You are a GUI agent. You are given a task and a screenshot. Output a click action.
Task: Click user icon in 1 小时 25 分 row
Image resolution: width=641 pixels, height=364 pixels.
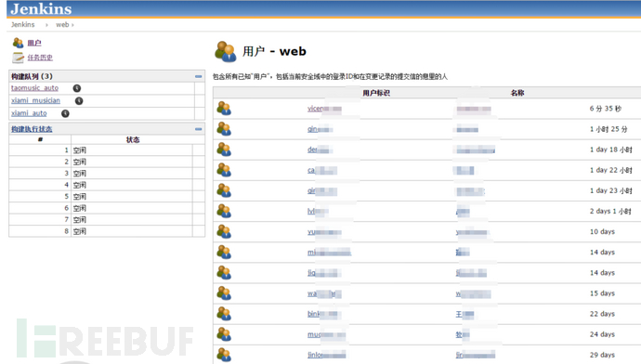(224, 129)
